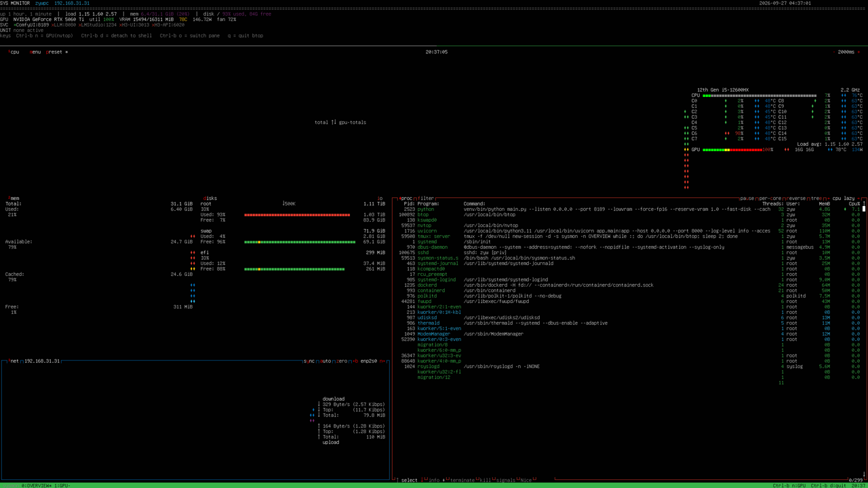This screenshot has width=868, height=488.
Task: Open the btop menu button
Action: coord(35,52)
